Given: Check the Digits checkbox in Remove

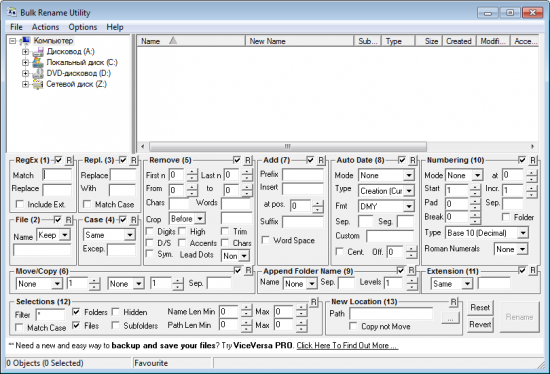Looking at the screenshot, I should pyautogui.click(x=150, y=232).
